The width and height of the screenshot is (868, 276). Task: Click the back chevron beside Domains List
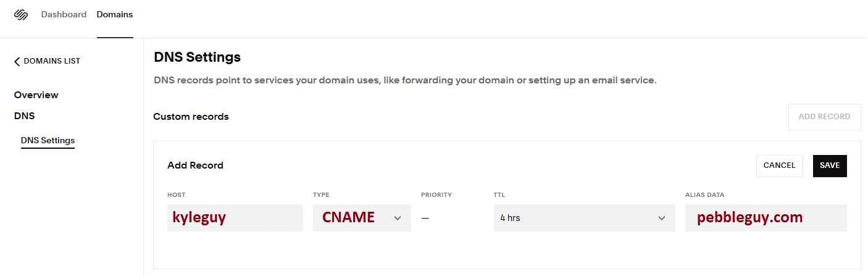pyautogui.click(x=17, y=61)
